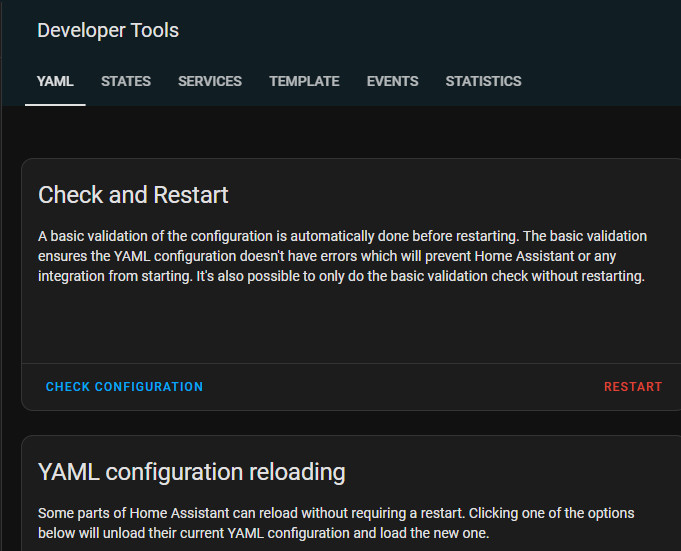Select the Template tab
The width and height of the screenshot is (681, 551).
coord(304,81)
